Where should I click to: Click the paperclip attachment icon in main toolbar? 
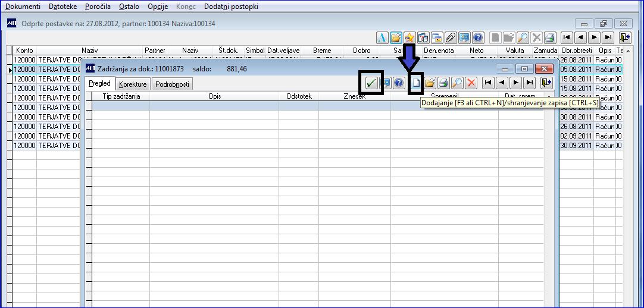coord(451,37)
